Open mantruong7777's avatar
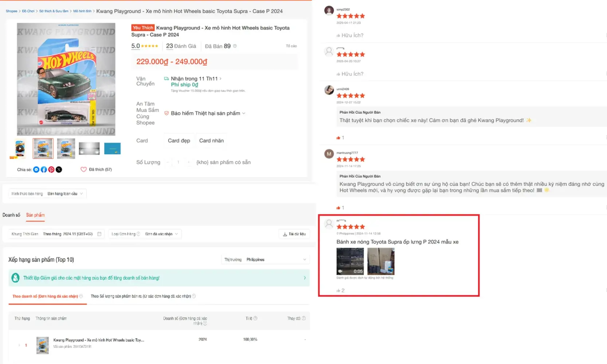This screenshot has height=364, width=607. [329, 154]
